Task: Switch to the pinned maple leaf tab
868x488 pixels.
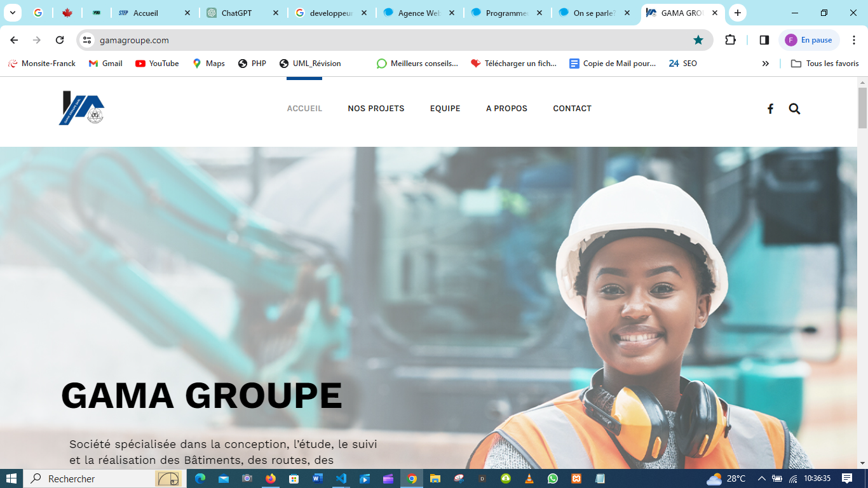Action: (x=67, y=13)
